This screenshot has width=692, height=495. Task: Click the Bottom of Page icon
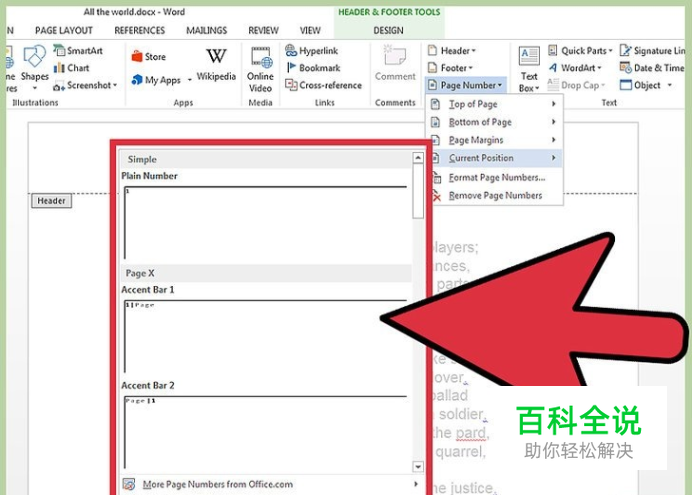click(435, 122)
